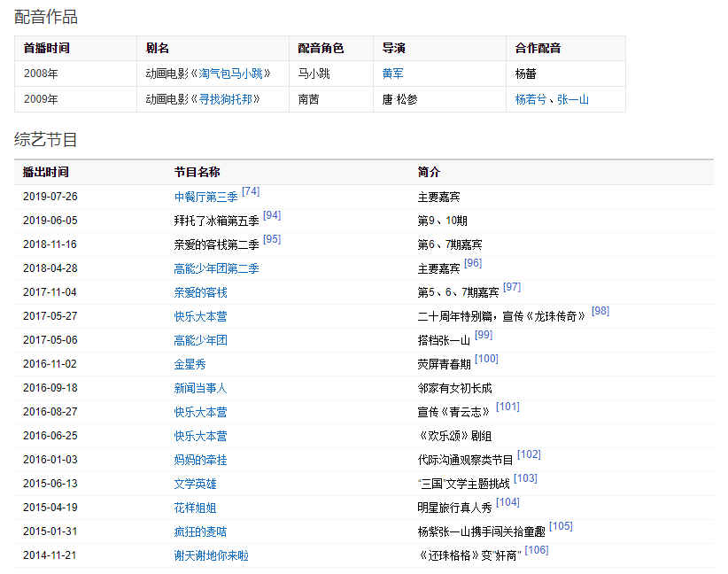Open the 淘气包马小跳 movie link
The image size is (728, 574).
[230, 74]
